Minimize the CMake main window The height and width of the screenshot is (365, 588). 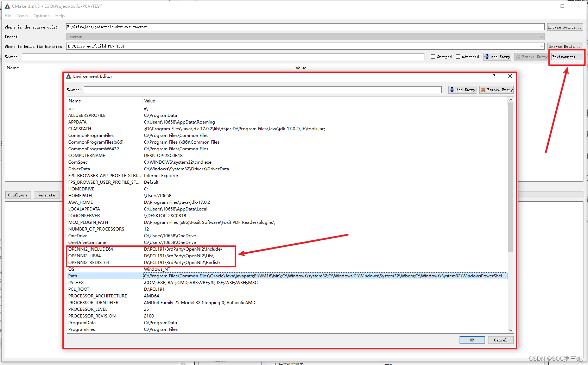click(x=546, y=6)
